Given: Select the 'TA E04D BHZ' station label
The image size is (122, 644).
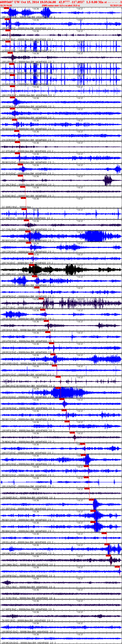Looking at the screenshot, I should (x=9, y=196).
